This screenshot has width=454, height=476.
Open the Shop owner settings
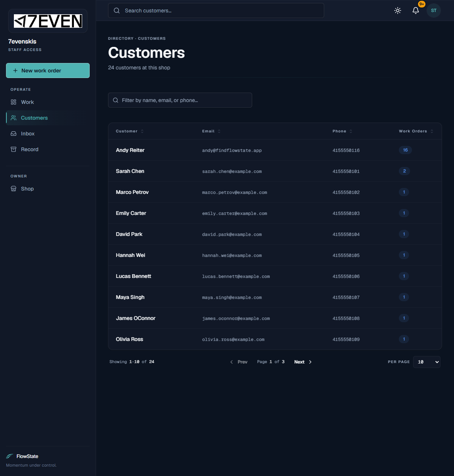(x=48, y=189)
